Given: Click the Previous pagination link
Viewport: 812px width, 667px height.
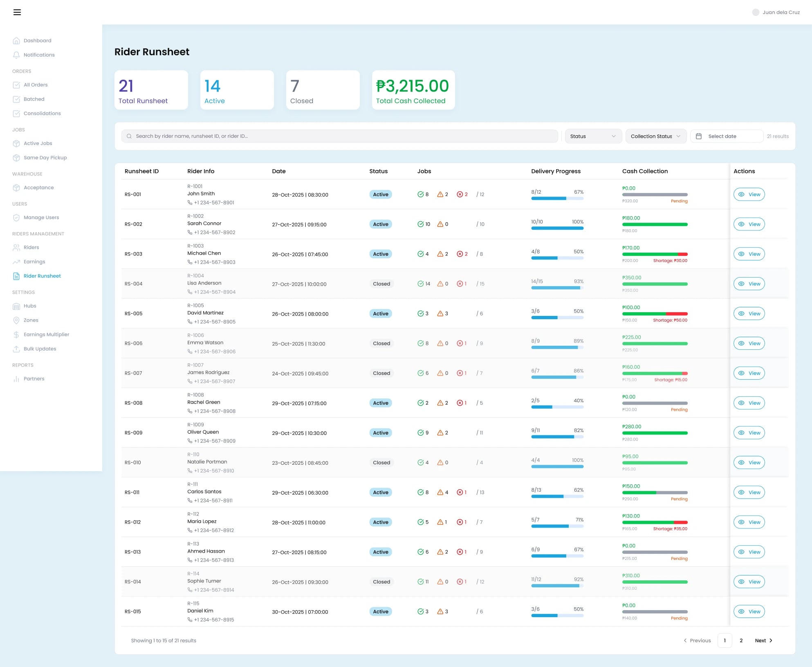Looking at the screenshot, I should click(x=697, y=640).
